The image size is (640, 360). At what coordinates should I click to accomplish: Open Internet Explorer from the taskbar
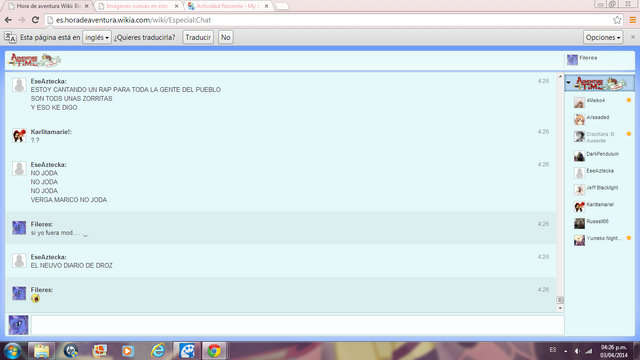pos(158,351)
